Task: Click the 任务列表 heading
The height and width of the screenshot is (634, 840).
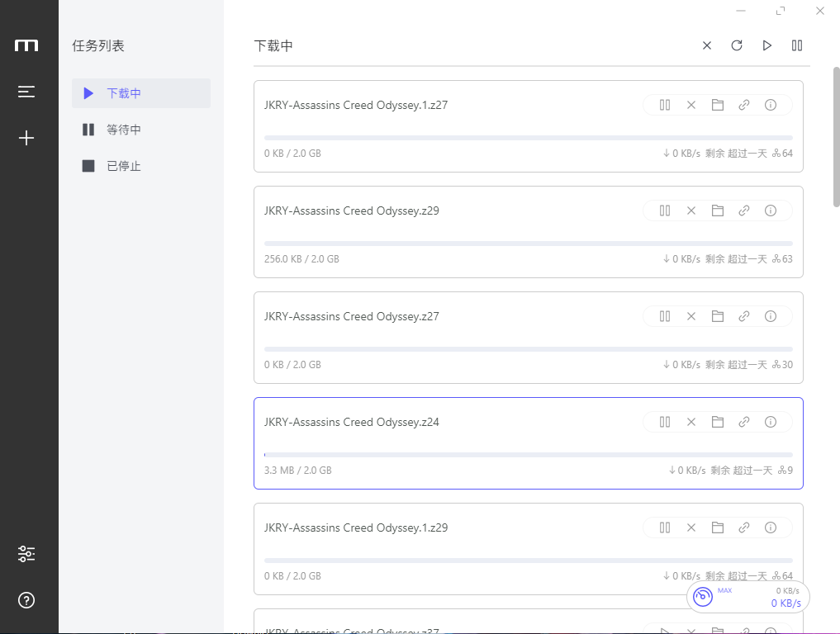Action: (x=98, y=45)
